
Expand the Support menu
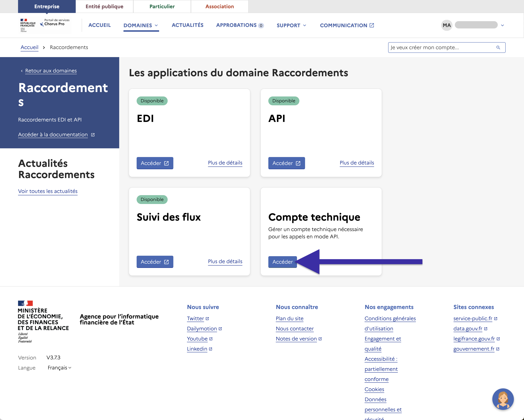pyautogui.click(x=291, y=25)
